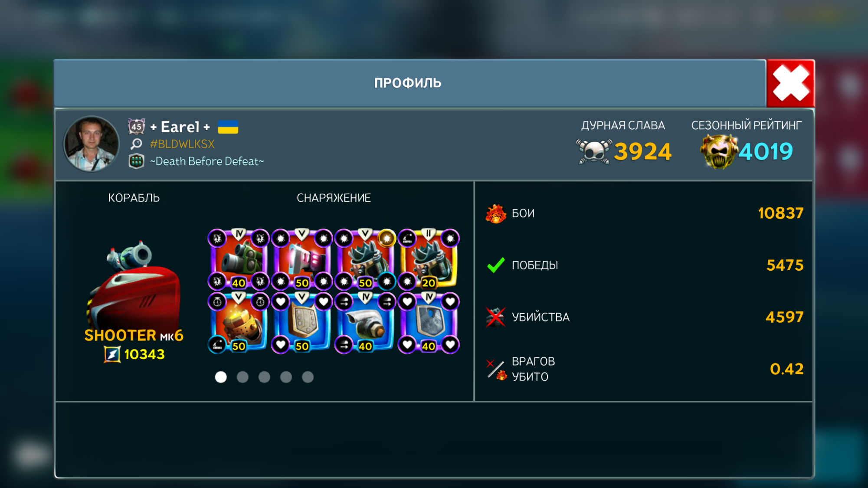
Task: Tap the level 45 badge icon
Action: pyautogui.click(x=136, y=127)
